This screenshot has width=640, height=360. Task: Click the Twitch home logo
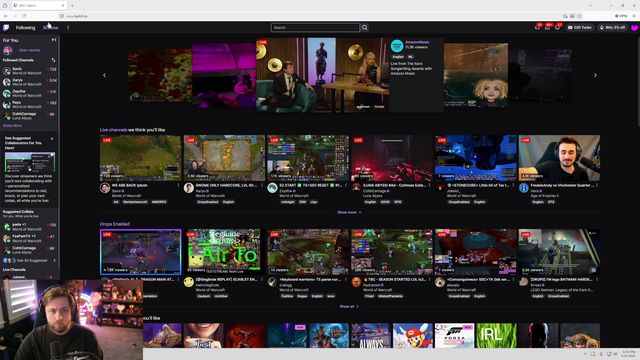[x=6, y=28]
